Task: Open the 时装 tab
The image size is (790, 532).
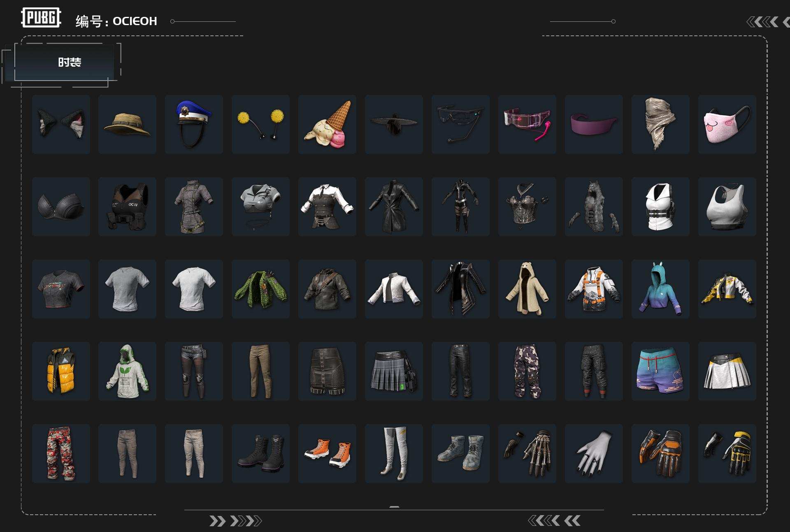Action: tap(64, 62)
